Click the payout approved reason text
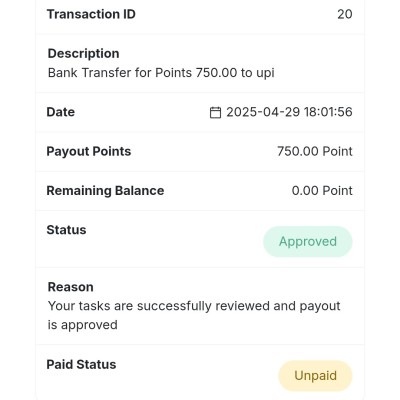The height and width of the screenshot is (400, 400). point(194,315)
